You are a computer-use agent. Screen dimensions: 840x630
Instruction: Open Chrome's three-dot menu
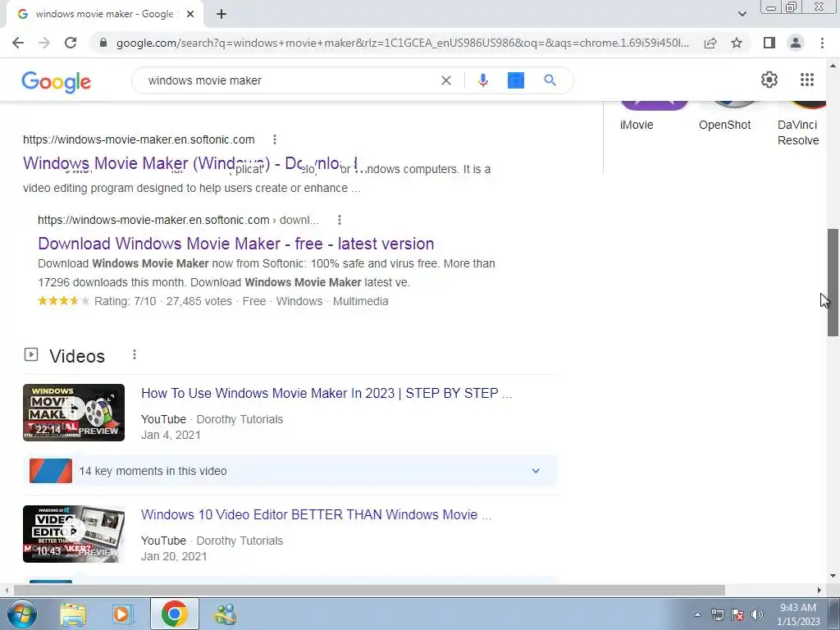pos(822,43)
